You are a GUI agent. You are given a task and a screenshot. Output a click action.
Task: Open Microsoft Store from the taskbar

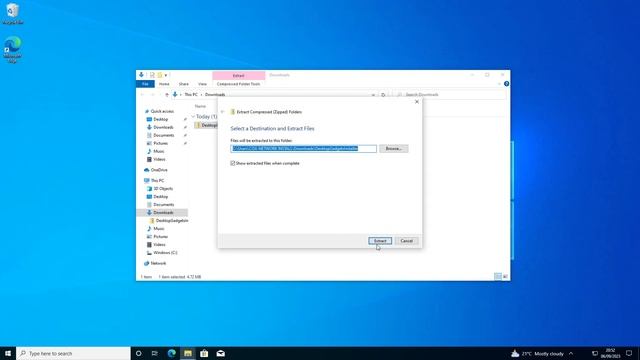(204, 353)
